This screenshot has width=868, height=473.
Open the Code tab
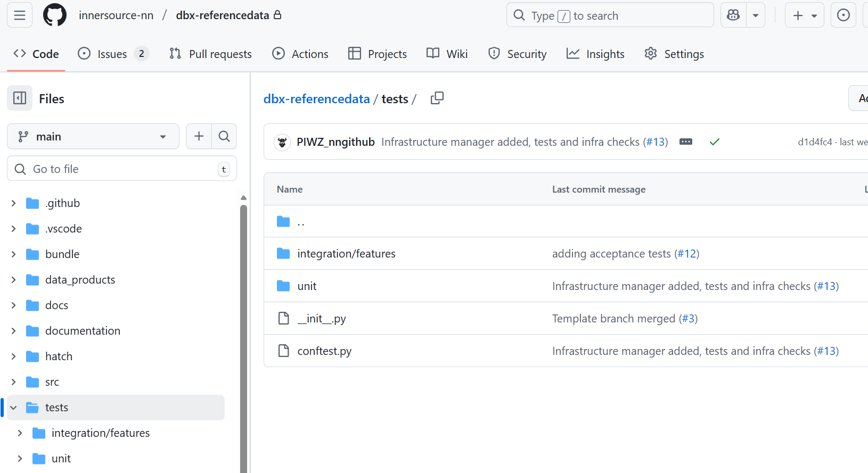point(36,54)
